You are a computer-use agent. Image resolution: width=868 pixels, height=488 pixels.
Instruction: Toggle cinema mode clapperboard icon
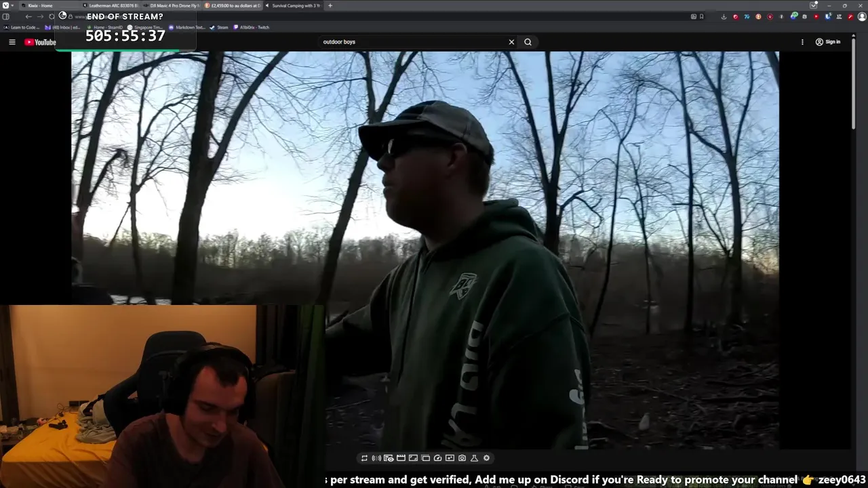(x=401, y=458)
